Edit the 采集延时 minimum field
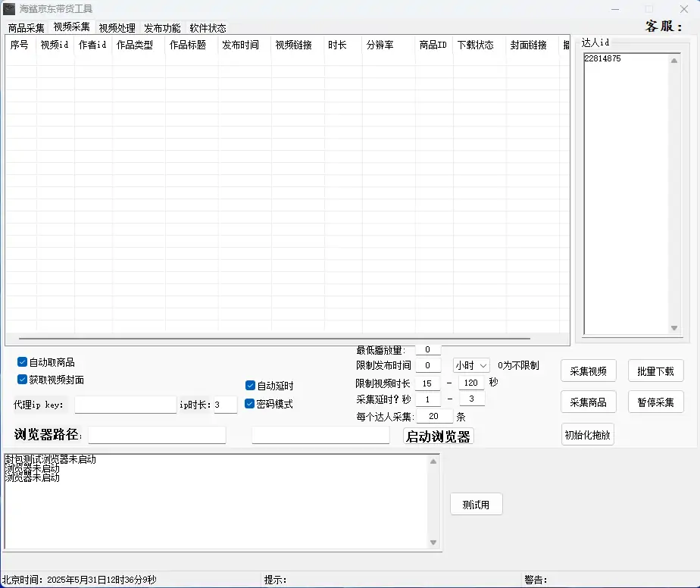Image resolution: width=700 pixels, height=588 pixels. (428, 399)
